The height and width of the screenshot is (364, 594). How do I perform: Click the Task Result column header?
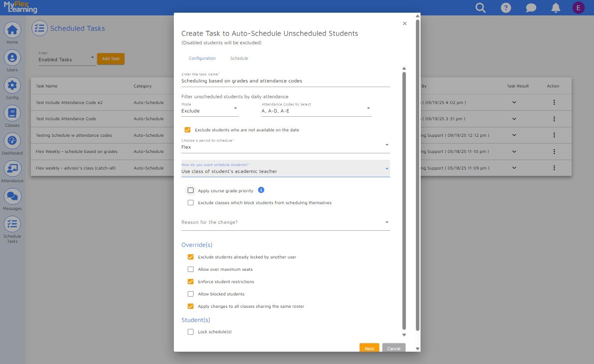pos(518,86)
